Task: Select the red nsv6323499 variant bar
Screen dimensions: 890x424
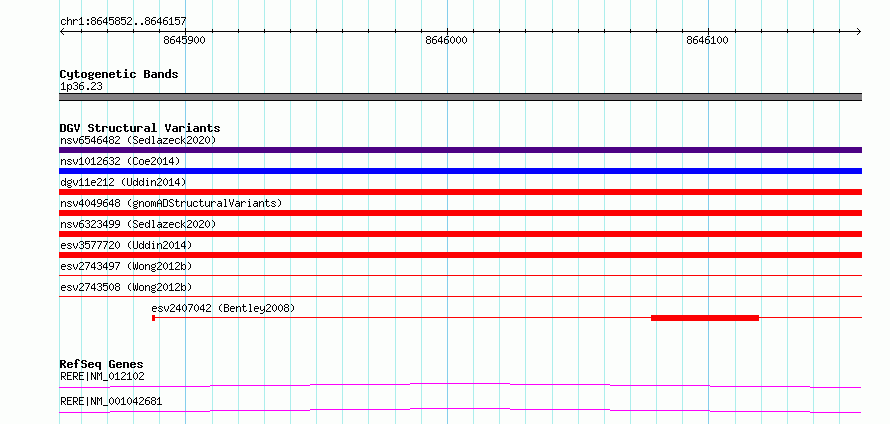Action: [x=460, y=234]
